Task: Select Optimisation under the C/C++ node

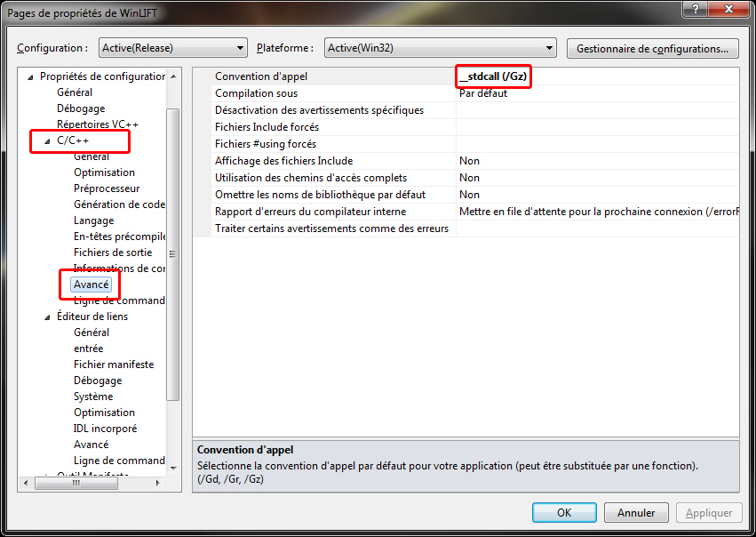Action: click(x=104, y=172)
